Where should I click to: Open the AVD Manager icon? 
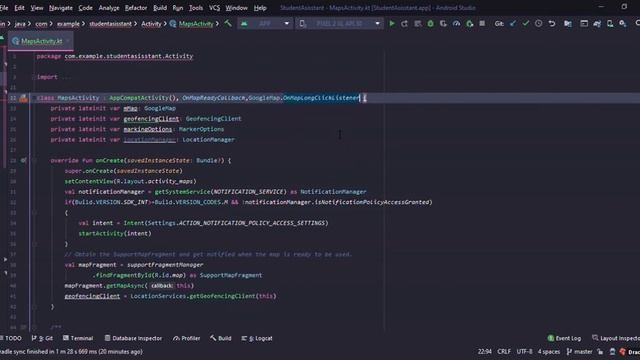pos(610,24)
